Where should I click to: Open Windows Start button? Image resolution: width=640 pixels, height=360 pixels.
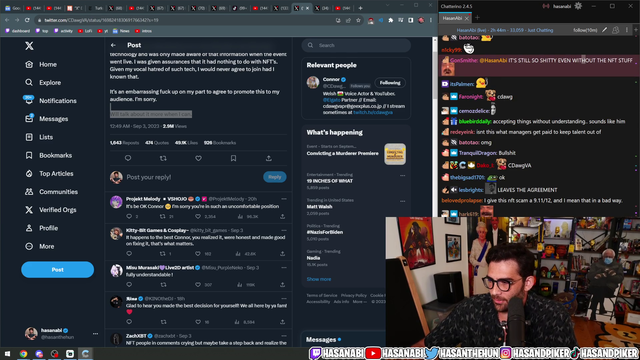coord(7,353)
